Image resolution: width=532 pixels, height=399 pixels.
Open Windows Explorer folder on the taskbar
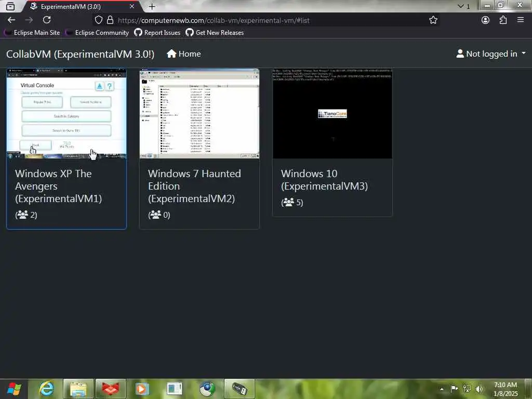point(78,389)
